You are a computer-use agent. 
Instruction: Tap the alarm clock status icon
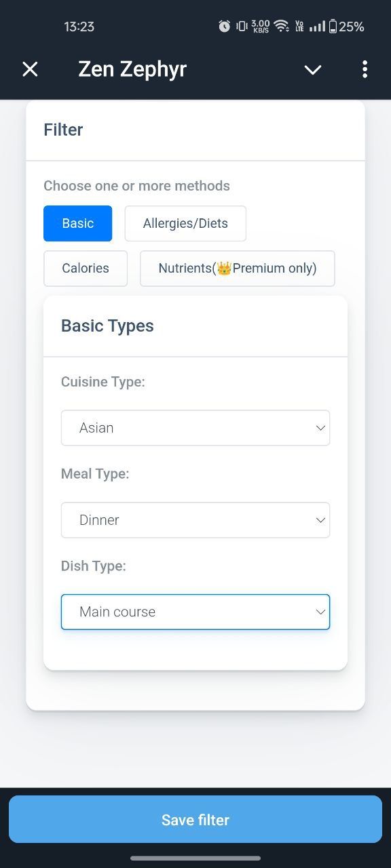pyautogui.click(x=224, y=26)
